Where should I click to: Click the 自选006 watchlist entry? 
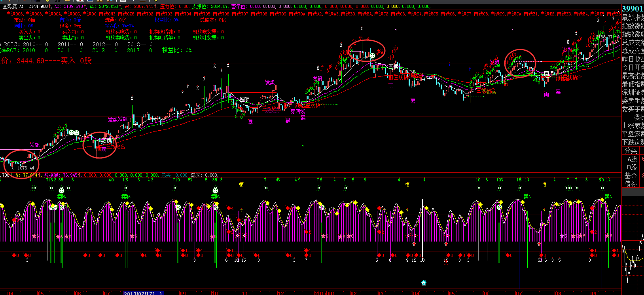15,14
